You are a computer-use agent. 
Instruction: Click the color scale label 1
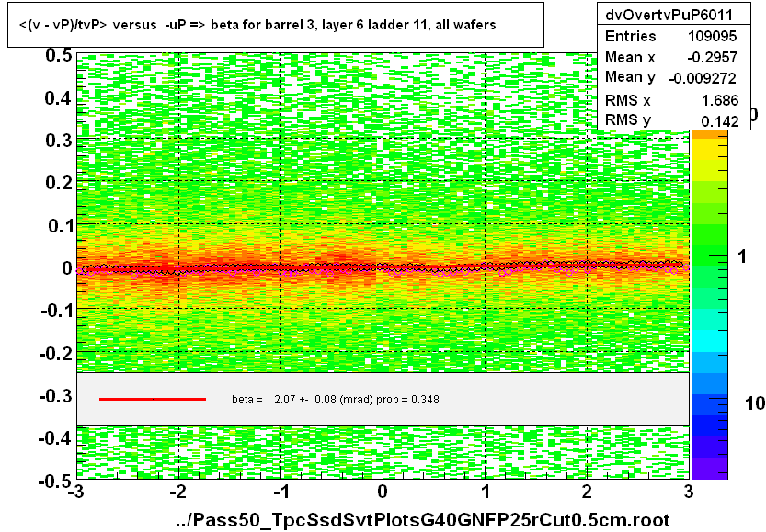(742, 256)
